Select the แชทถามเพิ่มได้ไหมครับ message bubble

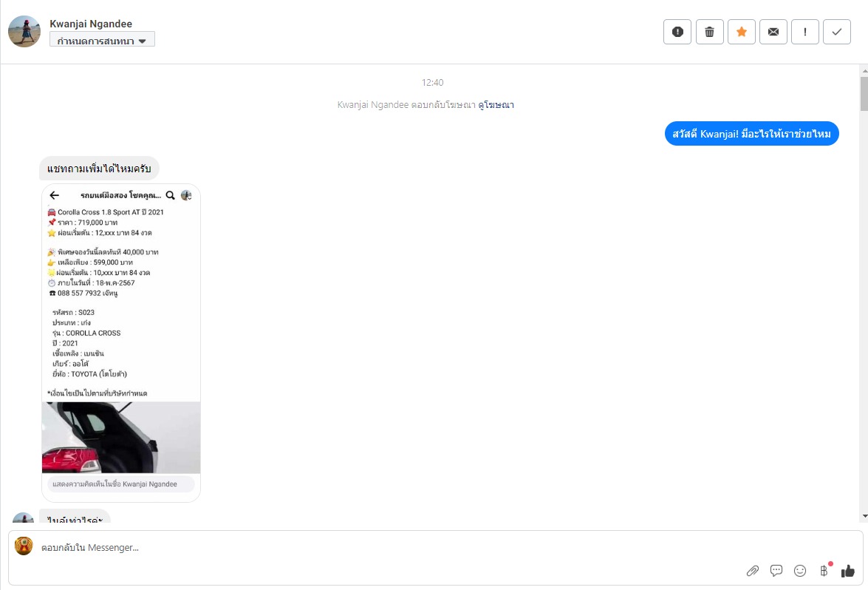(99, 169)
